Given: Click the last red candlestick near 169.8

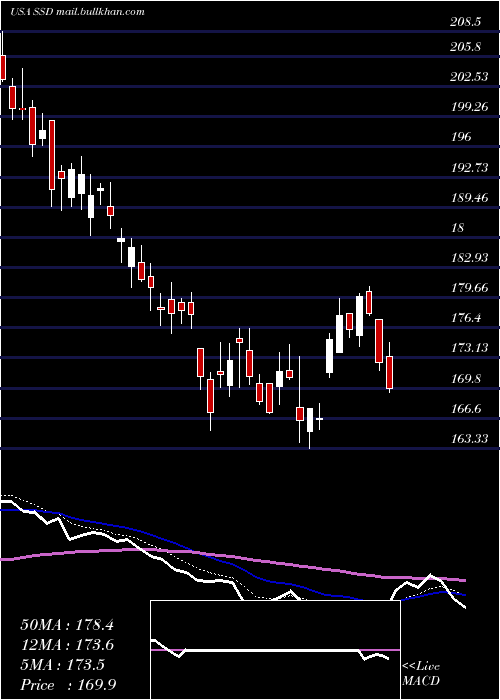Looking at the screenshot, I should coord(390,372).
